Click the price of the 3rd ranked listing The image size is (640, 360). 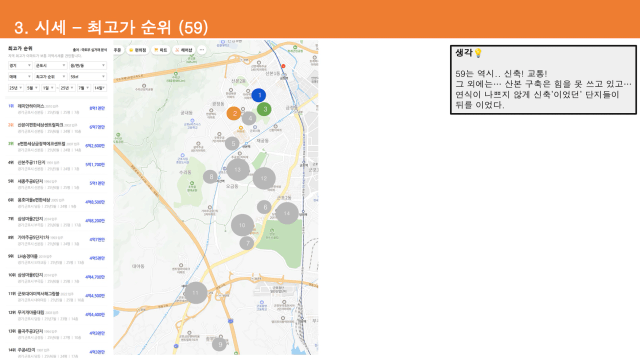pos(95,146)
